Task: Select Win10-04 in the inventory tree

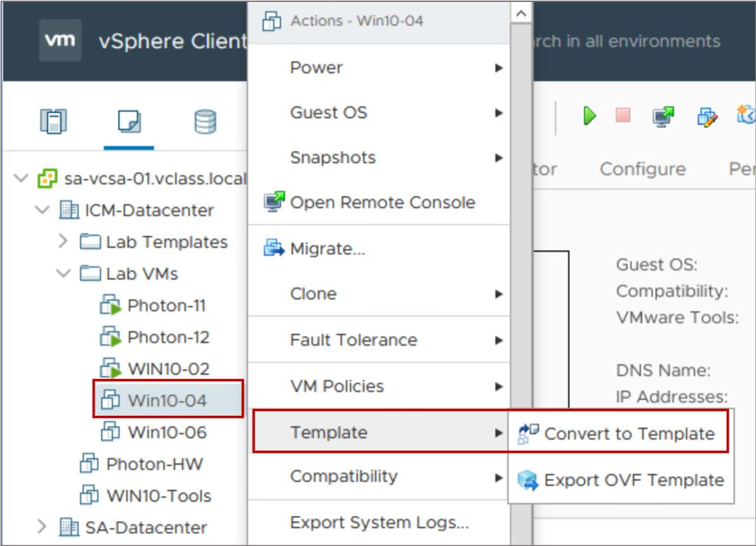Action: pos(168,400)
